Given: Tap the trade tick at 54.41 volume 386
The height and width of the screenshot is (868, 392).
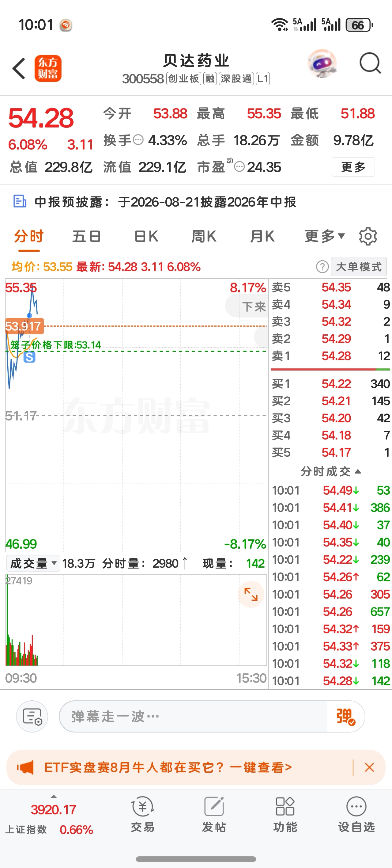Looking at the screenshot, I should (331, 508).
